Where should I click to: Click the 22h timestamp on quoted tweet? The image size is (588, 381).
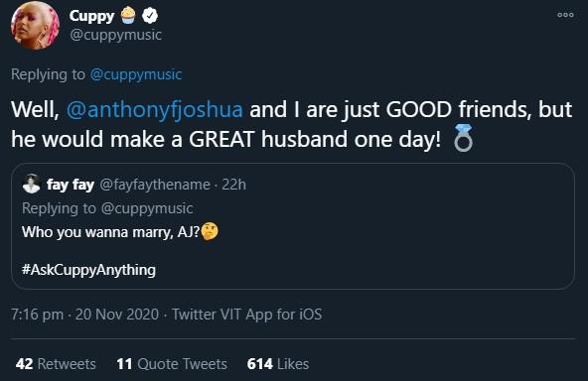click(x=234, y=185)
